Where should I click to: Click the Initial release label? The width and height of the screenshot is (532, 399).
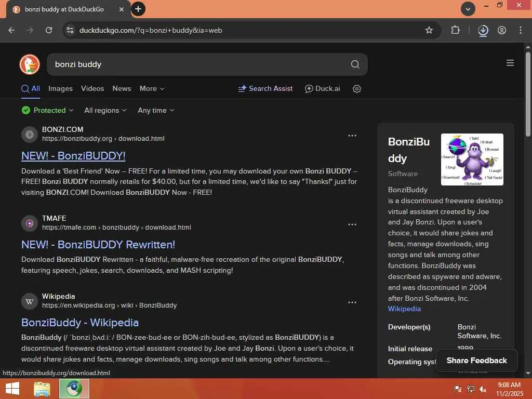pyautogui.click(x=410, y=349)
